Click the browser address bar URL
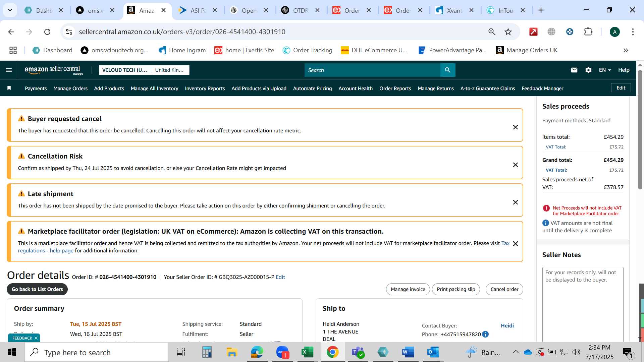Screen dimensions: 644x362 [182, 32]
